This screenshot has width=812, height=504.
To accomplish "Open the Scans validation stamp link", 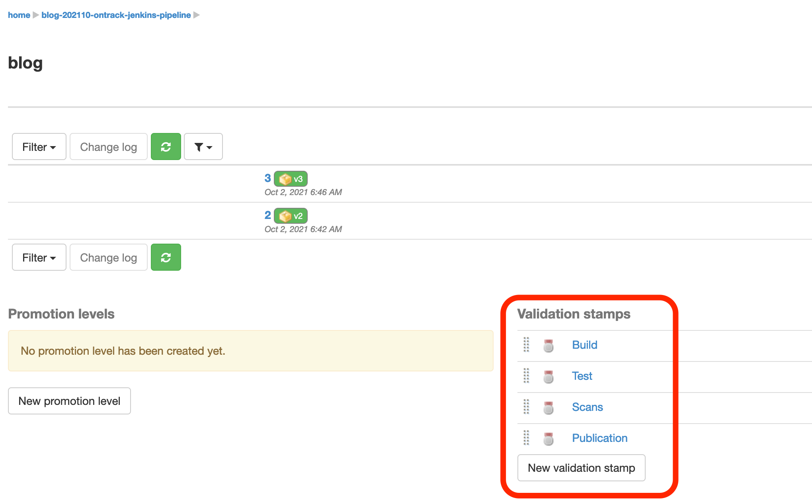I will tap(587, 407).
